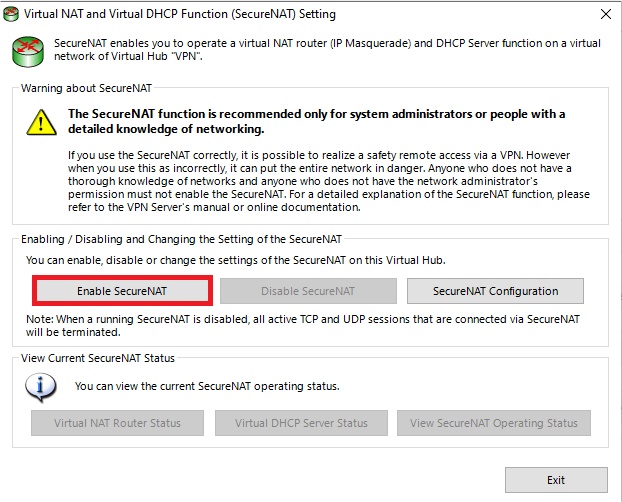Click the green SecureNAT router icon
The width and height of the screenshot is (622, 502).
pos(28,52)
